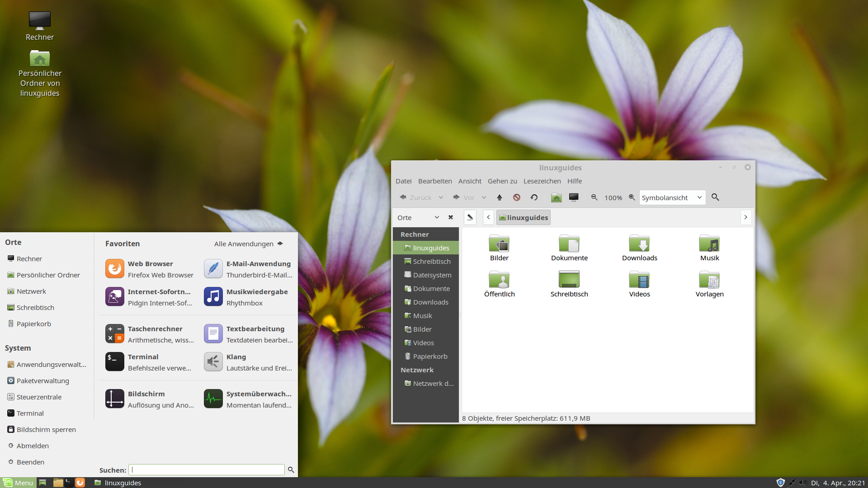Toggle the location edit pencil button
Image resolution: width=868 pixels, height=488 pixels.
coord(470,217)
